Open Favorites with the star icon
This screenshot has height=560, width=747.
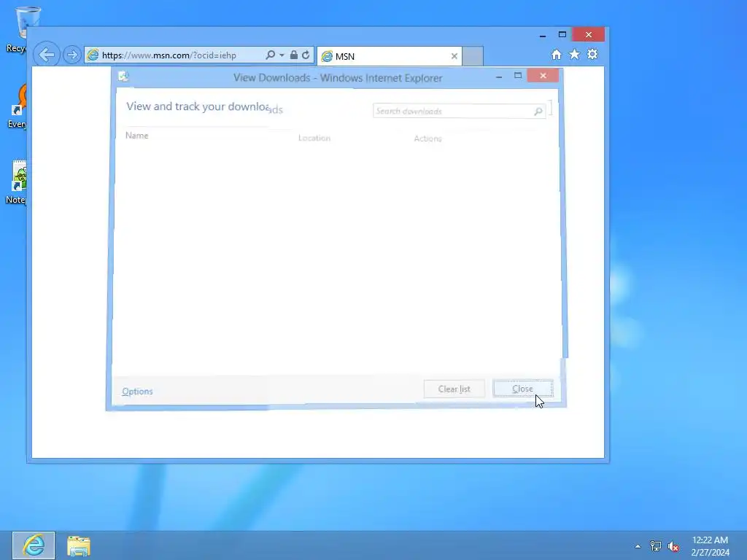(x=575, y=54)
